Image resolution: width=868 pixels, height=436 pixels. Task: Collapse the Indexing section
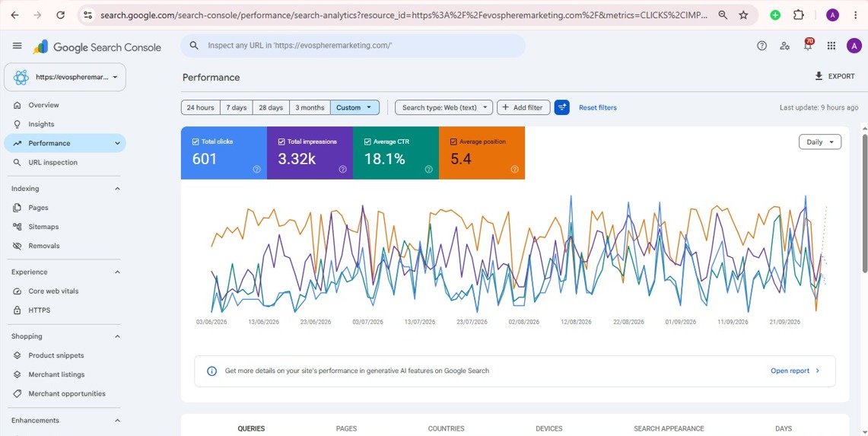[x=117, y=189]
